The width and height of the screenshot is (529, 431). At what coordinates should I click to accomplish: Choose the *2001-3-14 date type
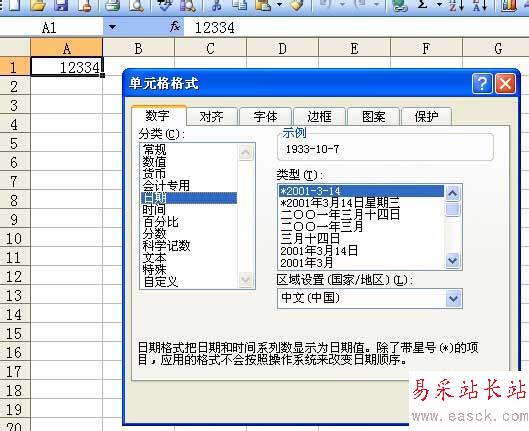point(361,191)
